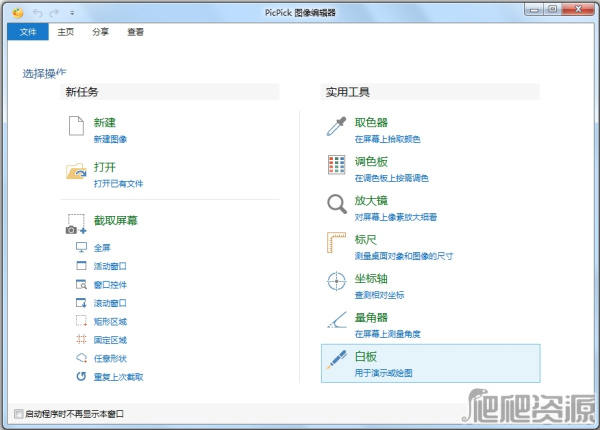Image resolution: width=600 pixels, height=430 pixels.
Task: Choose 活动窗口 capture option
Action: point(110,266)
